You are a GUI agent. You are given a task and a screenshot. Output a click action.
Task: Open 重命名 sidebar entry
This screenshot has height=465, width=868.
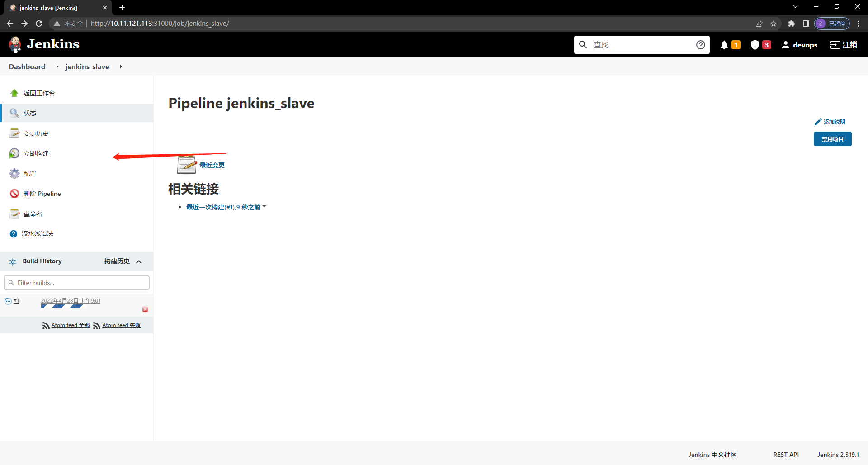tap(33, 214)
